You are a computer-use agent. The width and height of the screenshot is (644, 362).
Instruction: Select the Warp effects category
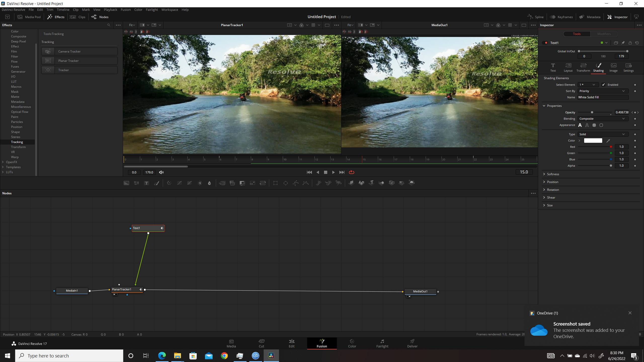15,157
